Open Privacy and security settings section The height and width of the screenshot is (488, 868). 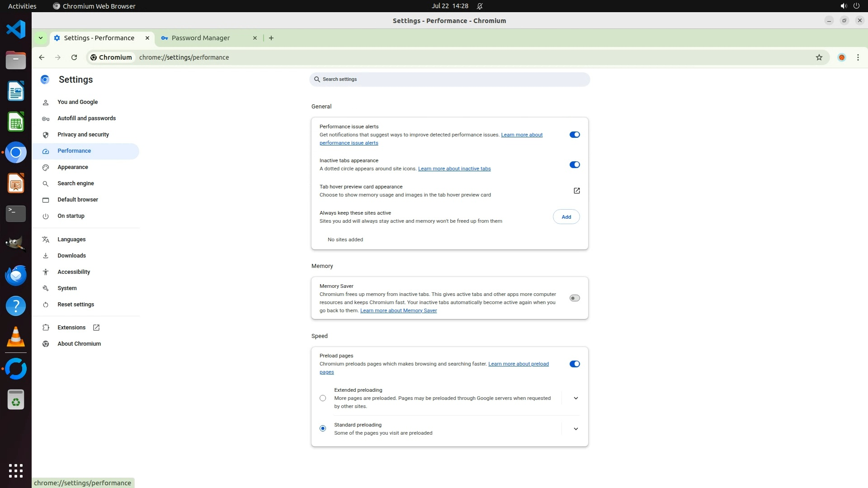coord(83,135)
